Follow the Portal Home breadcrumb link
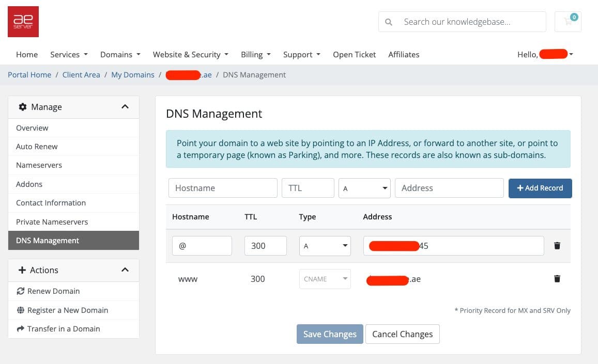Viewport: 598px width, 364px height. pyautogui.click(x=29, y=75)
